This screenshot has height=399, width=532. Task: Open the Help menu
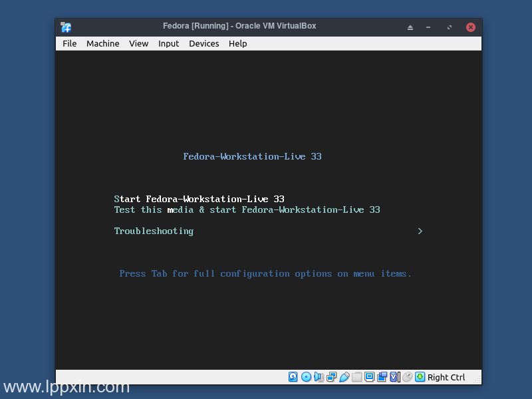click(238, 44)
